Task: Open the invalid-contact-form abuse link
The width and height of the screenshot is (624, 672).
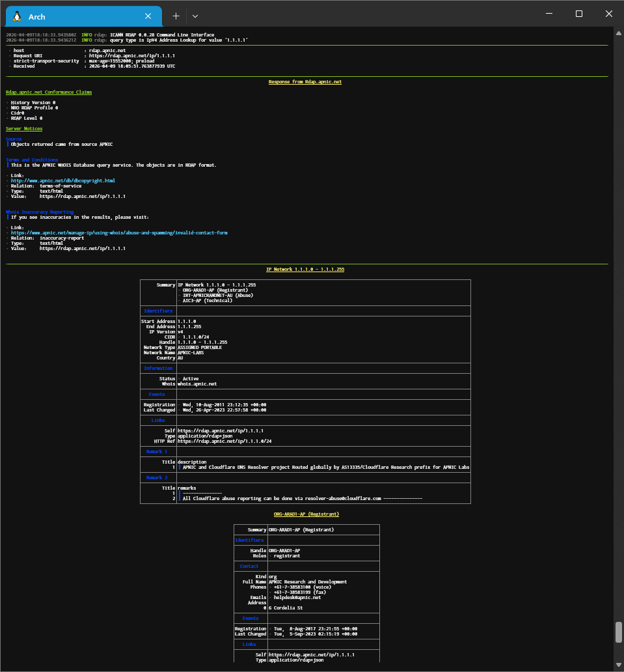Action: point(119,232)
